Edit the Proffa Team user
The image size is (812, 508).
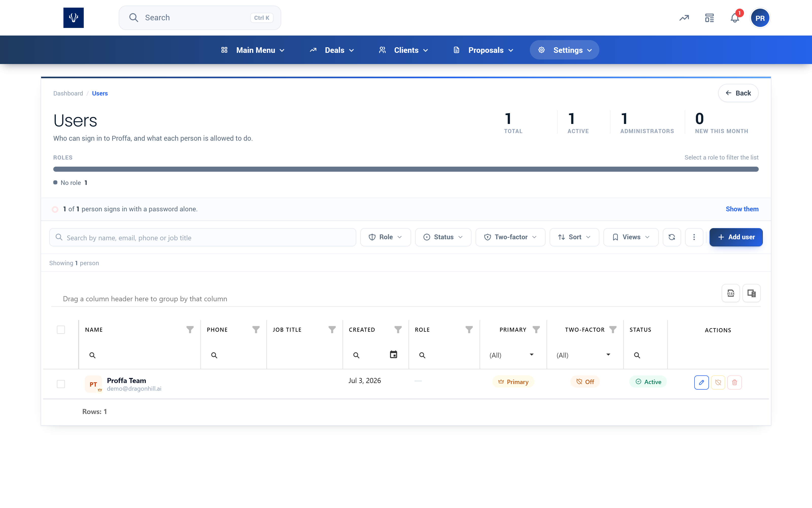[x=701, y=382]
